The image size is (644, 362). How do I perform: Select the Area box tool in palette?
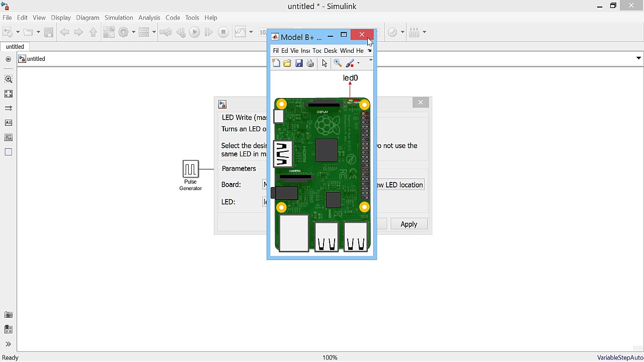(9, 152)
